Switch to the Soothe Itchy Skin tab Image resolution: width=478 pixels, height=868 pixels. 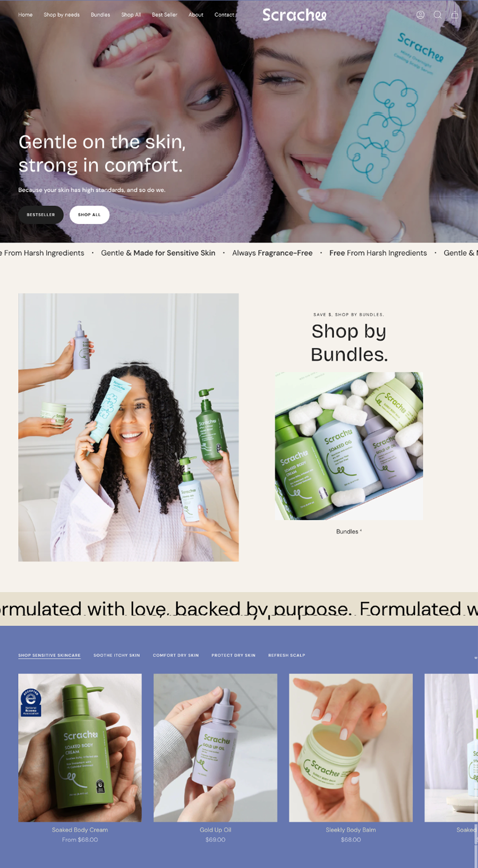tap(117, 655)
